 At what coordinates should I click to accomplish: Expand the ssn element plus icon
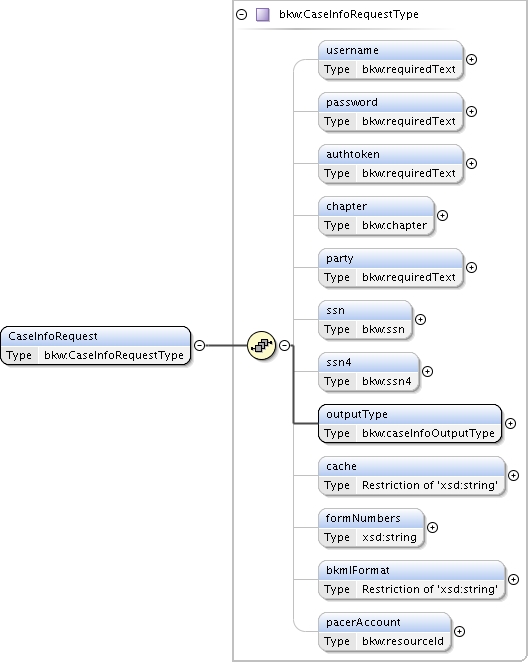pyautogui.click(x=420, y=320)
